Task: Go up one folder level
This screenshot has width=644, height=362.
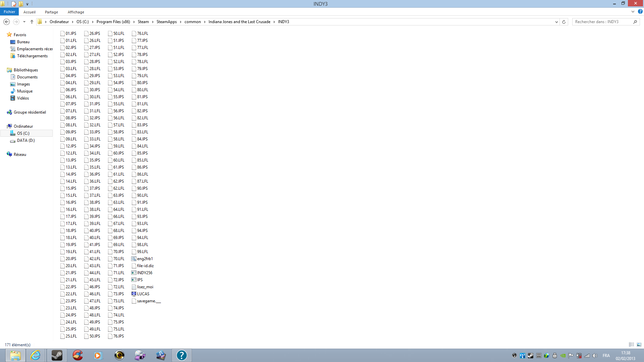Action: pos(32,22)
